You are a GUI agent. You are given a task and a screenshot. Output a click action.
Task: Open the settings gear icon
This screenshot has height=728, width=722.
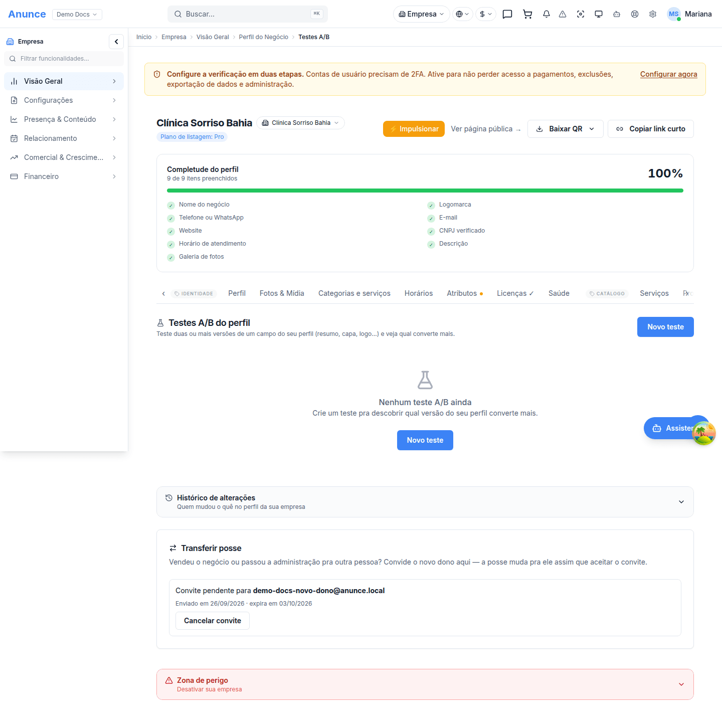tap(653, 14)
